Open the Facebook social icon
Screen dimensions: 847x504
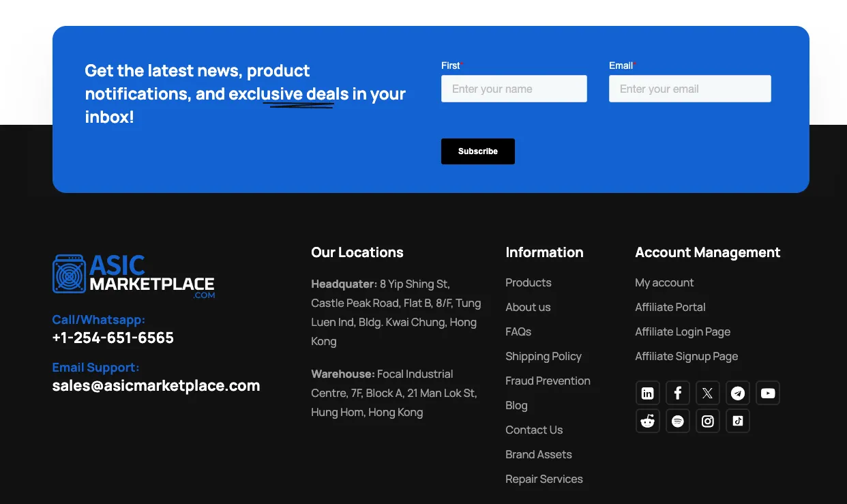point(678,393)
